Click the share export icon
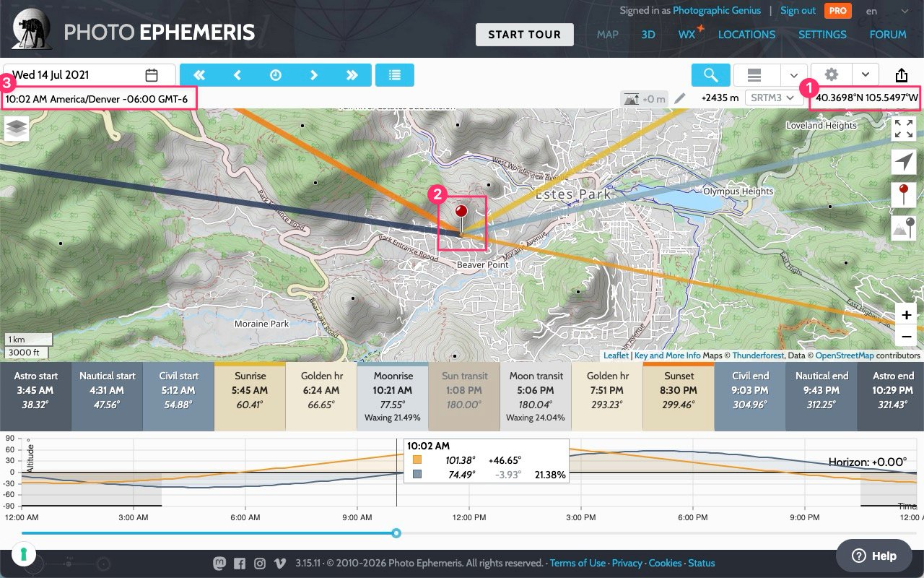924x578 pixels. point(902,75)
